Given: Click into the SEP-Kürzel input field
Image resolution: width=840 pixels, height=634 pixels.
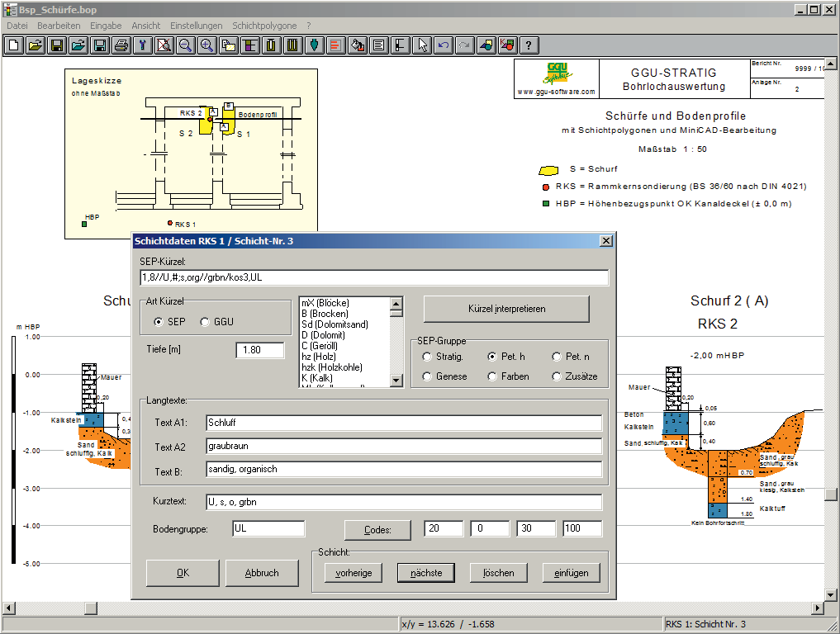Looking at the screenshot, I should [x=374, y=277].
